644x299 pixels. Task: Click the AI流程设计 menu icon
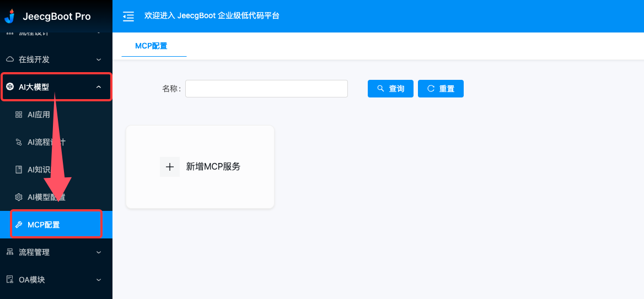point(19,142)
